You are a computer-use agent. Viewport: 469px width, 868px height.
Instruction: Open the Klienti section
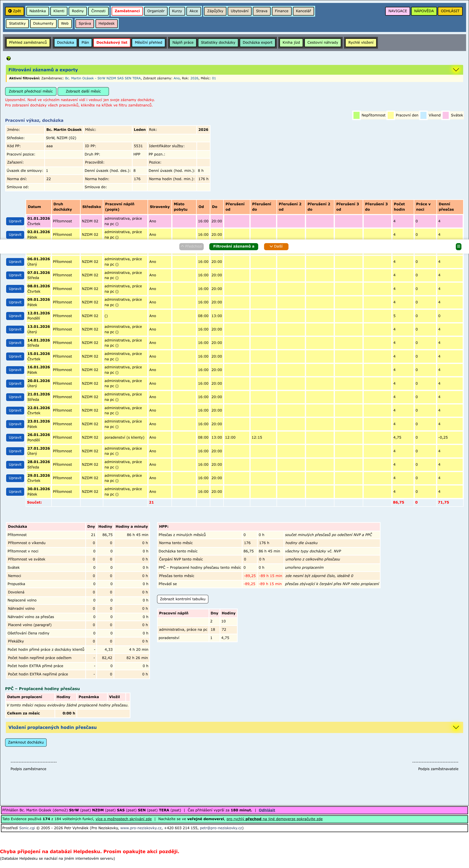coord(59,11)
